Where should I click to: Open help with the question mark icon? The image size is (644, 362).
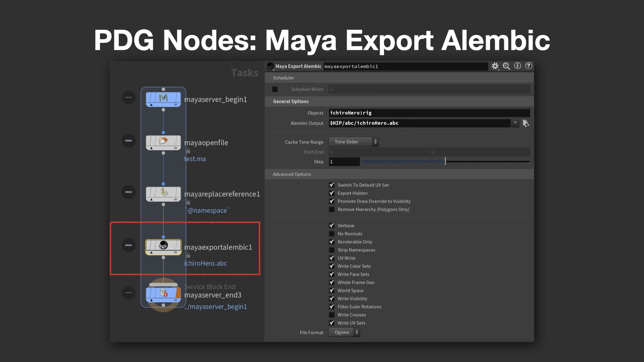point(529,66)
